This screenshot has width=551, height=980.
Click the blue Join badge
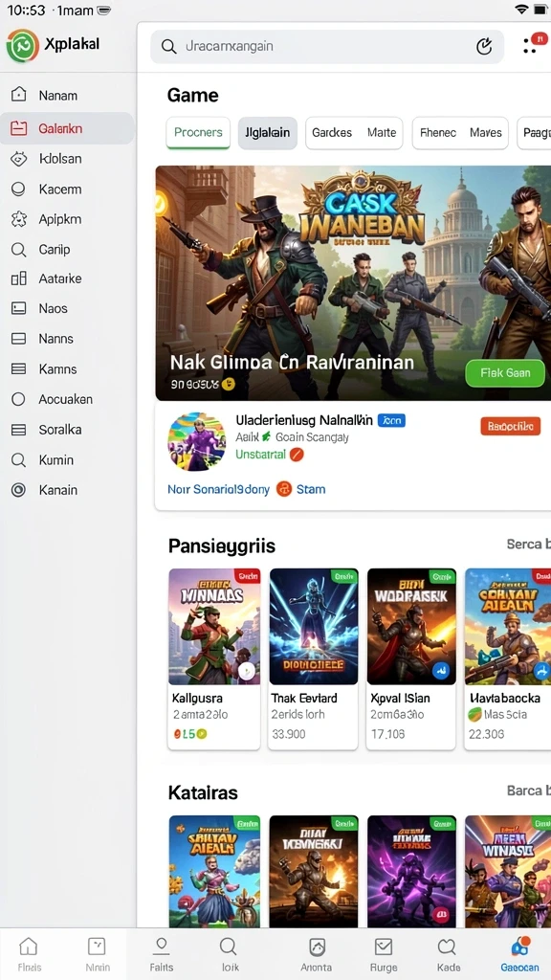pyautogui.click(x=391, y=421)
